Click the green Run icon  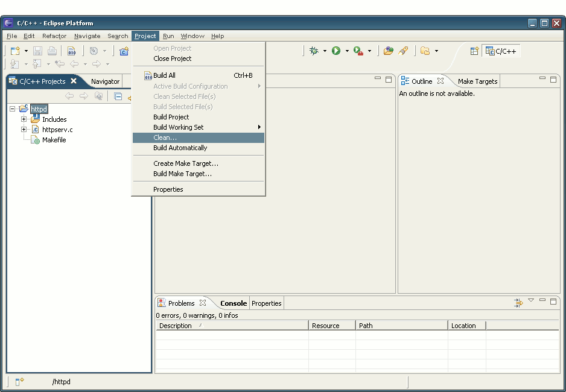pyautogui.click(x=336, y=51)
